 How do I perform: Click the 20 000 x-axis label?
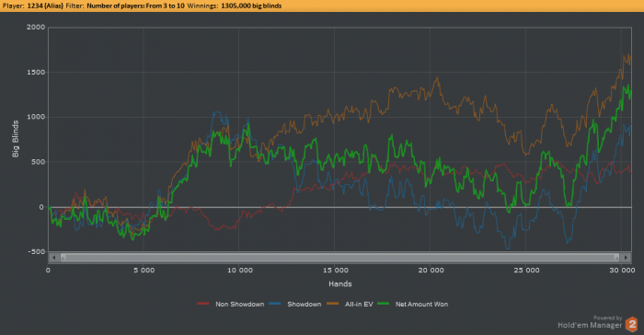point(431,270)
